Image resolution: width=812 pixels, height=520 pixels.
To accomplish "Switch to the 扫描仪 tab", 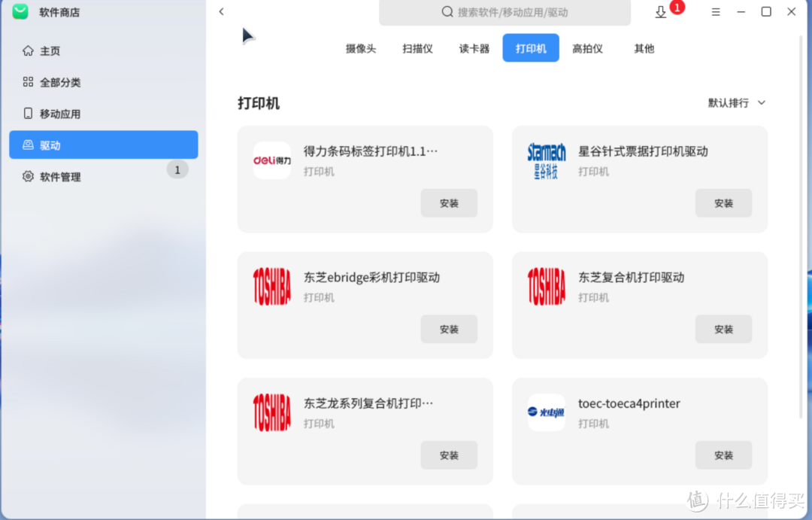I will 417,48.
